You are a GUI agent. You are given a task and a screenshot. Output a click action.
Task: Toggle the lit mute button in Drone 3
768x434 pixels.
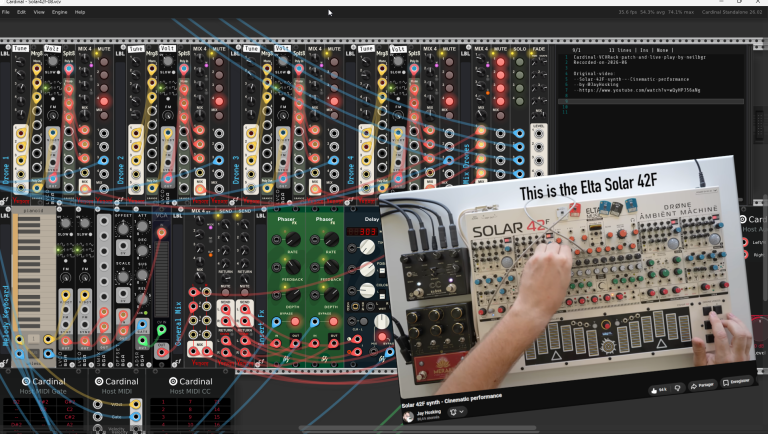(x=334, y=101)
